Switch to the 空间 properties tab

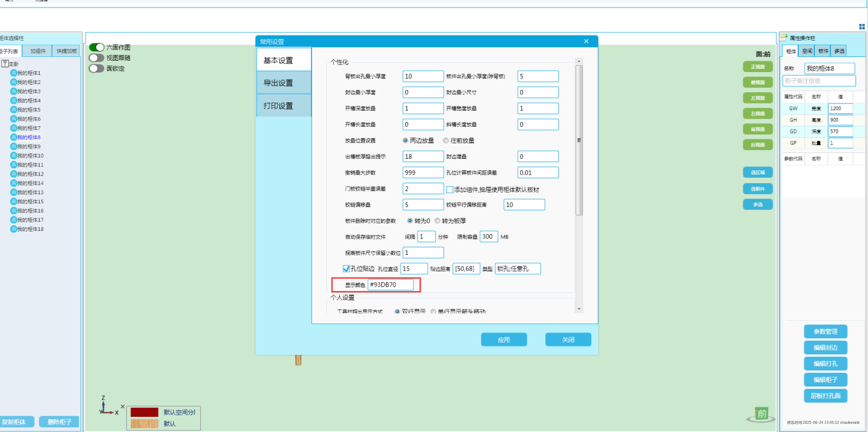point(807,51)
